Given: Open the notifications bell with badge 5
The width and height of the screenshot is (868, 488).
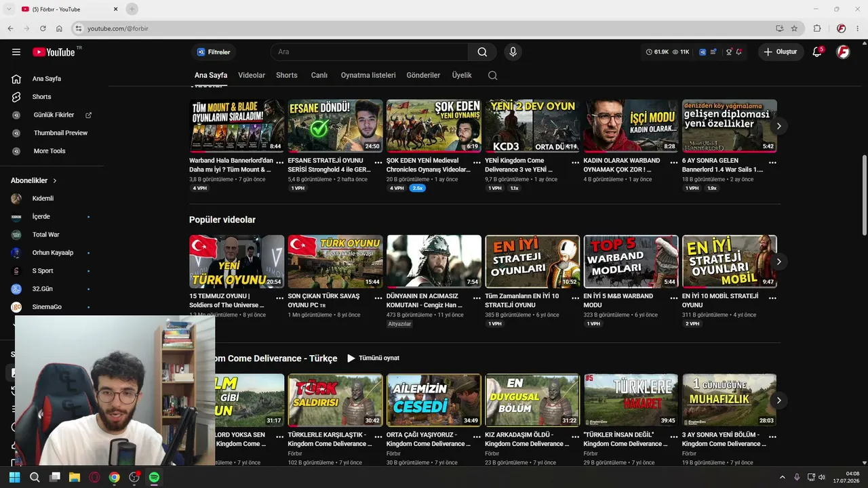Looking at the screenshot, I should [x=817, y=52].
